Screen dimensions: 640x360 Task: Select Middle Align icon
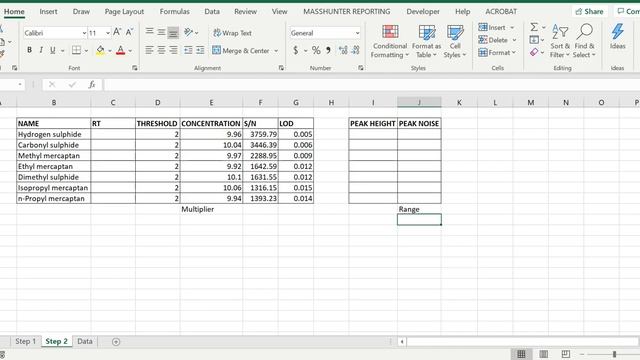(162, 32)
